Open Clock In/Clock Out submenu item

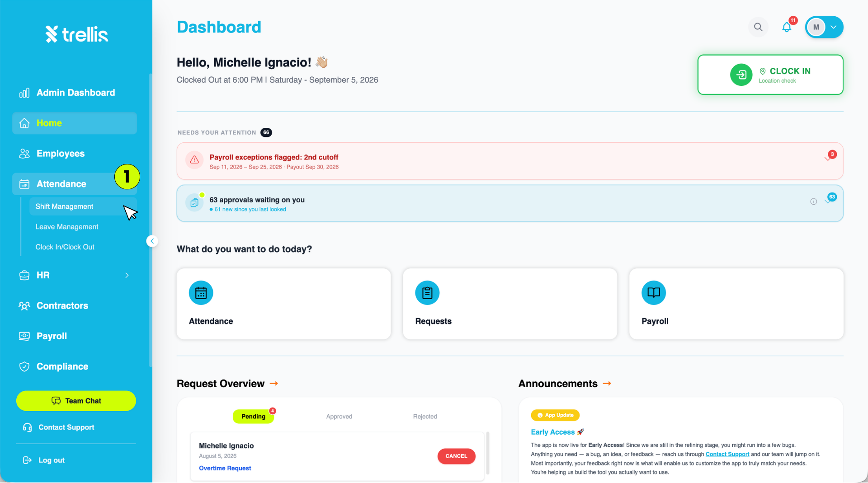[65, 247]
